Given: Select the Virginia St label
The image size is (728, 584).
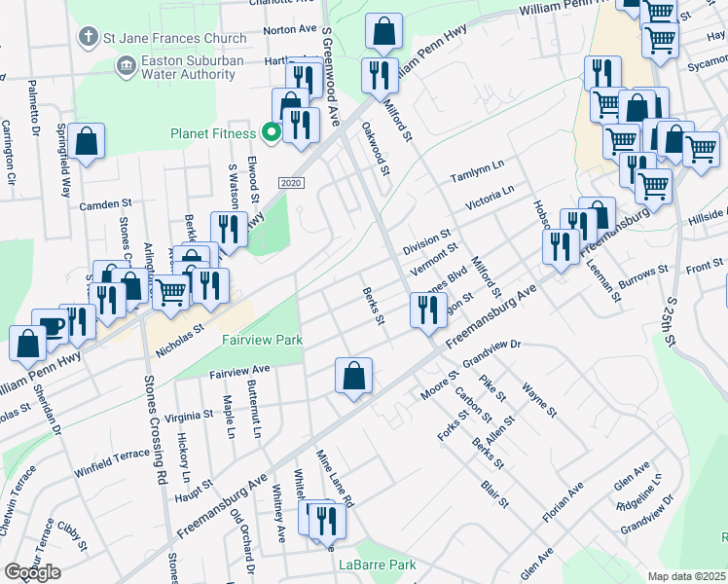Looking at the screenshot, I should 189,416.
